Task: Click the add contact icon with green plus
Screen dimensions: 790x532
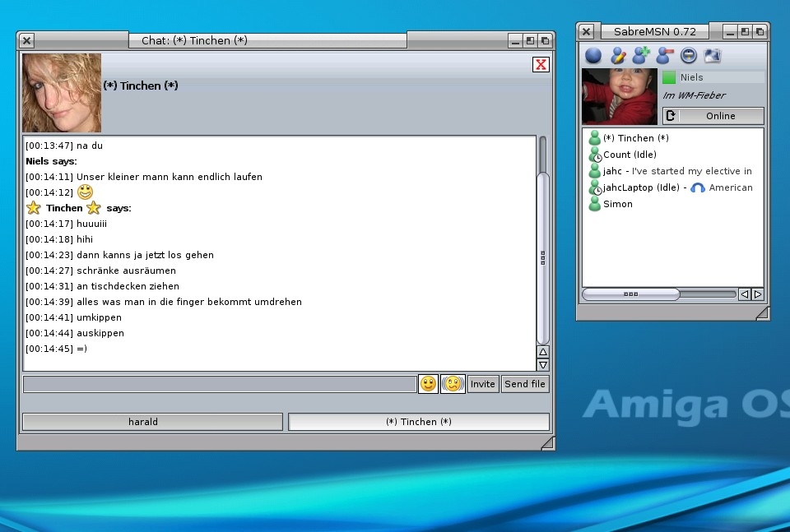Action: 641,55
